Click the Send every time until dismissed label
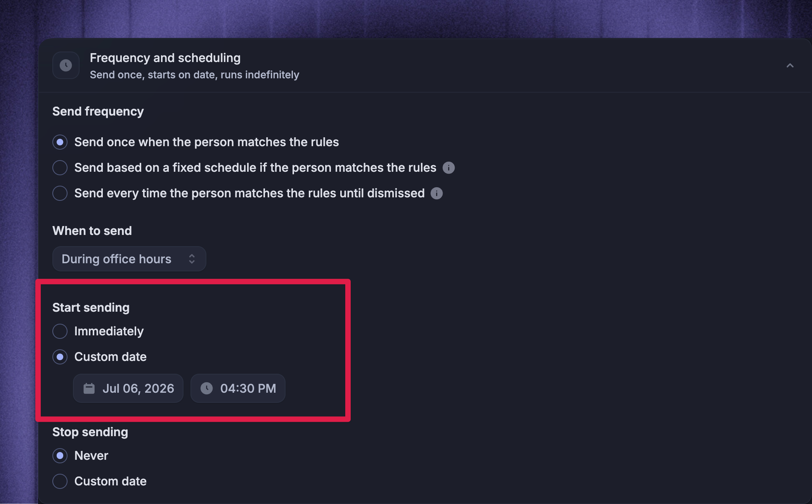The width and height of the screenshot is (812, 504). (249, 193)
